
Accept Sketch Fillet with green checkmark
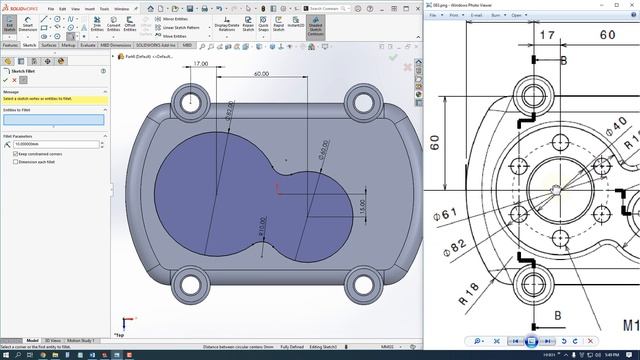coord(5,80)
